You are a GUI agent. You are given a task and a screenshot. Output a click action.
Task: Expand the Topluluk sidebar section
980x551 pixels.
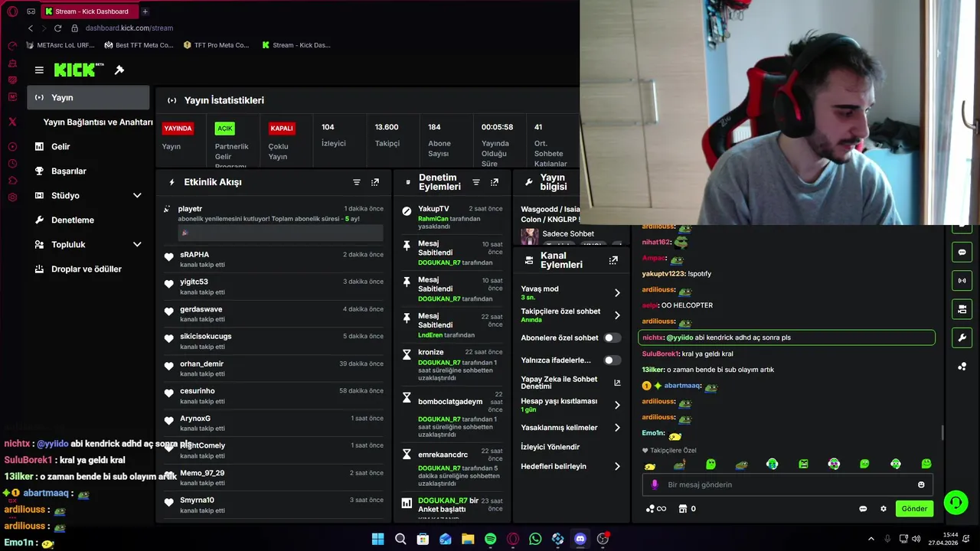click(x=137, y=245)
